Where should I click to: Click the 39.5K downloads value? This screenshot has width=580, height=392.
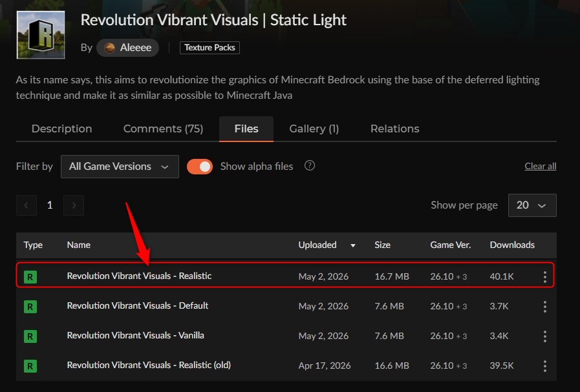[x=502, y=366]
